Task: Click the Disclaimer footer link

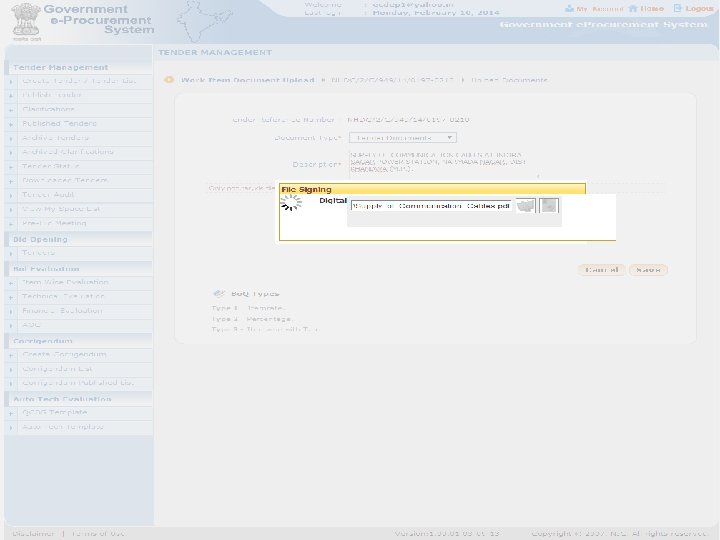Action: point(33,534)
